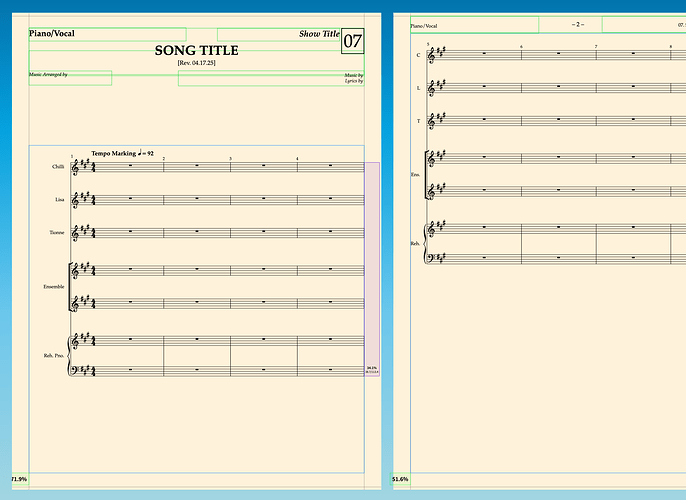Select "Piano/Vocal" header on page 2
This screenshot has height=500, width=686.
[424, 26]
